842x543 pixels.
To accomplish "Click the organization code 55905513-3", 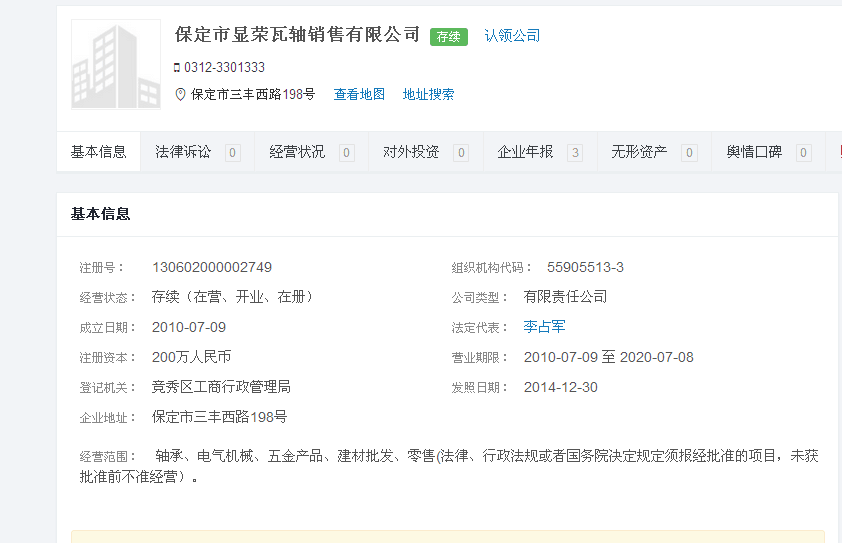I will pos(585,267).
